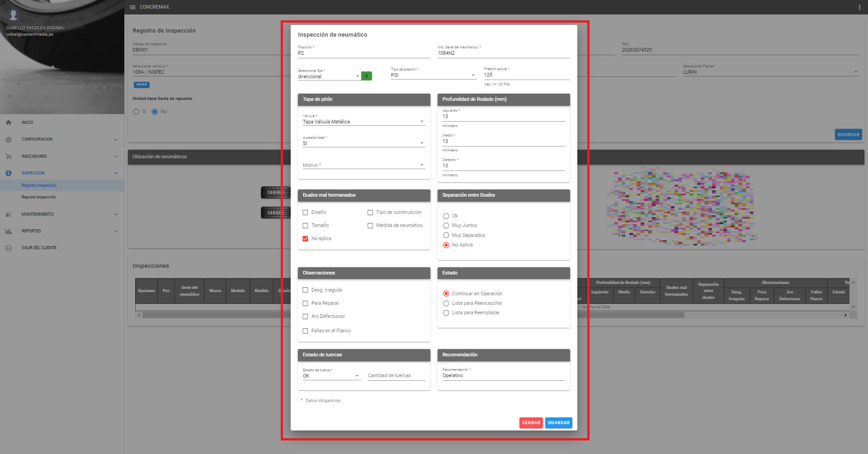The image size is (868, 454).
Task: Click the home icon next to INICIO
Action: coord(9,123)
